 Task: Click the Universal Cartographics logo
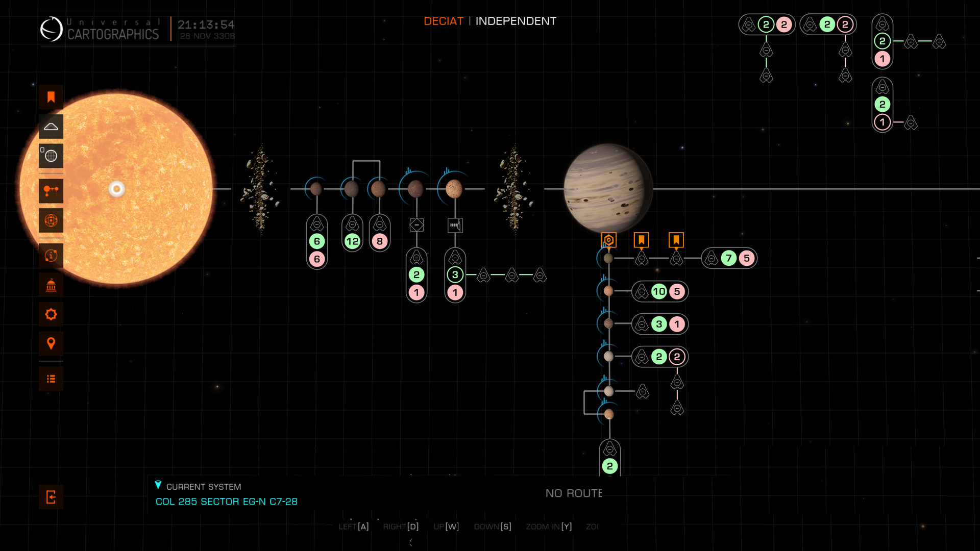(x=100, y=29)
